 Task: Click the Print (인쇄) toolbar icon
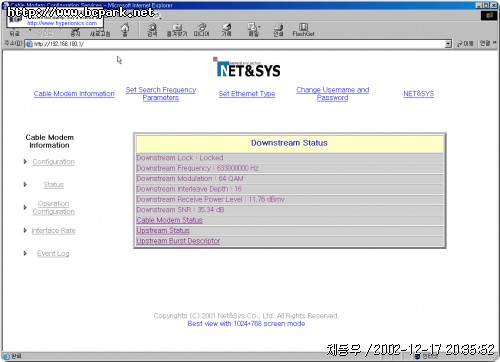(x=278, y=30)
